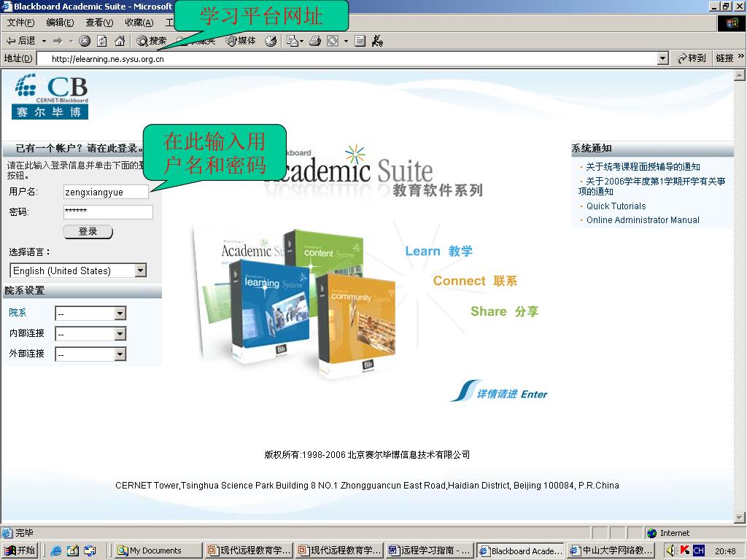Click the CB CERNET-Blackboard logo
This screenshot has width=747, height=560.
pyautogui.click(x=50, y=96)
